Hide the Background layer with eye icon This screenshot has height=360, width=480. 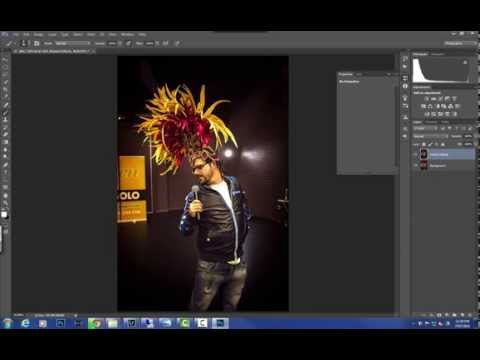click(x=415, y=165)
